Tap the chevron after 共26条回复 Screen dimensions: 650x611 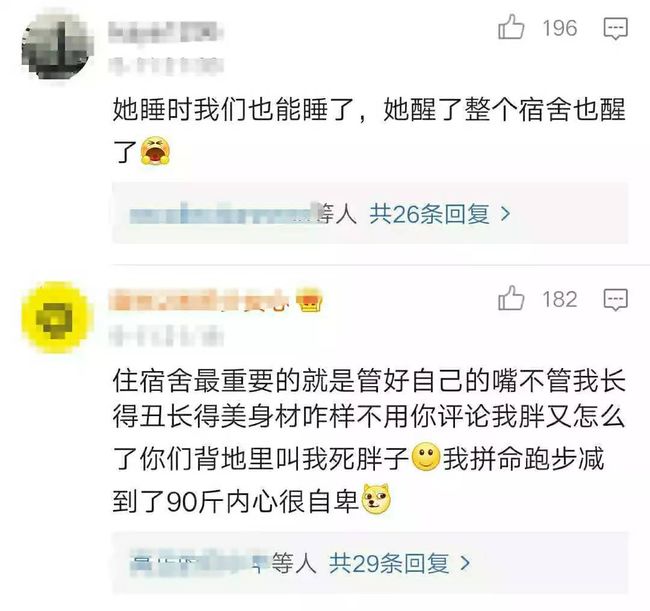505,214
